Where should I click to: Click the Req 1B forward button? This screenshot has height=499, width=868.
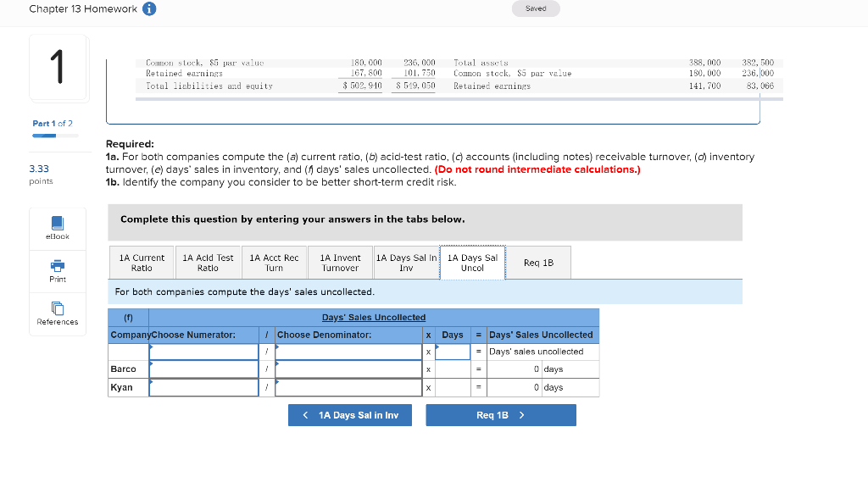click(500, 414)
